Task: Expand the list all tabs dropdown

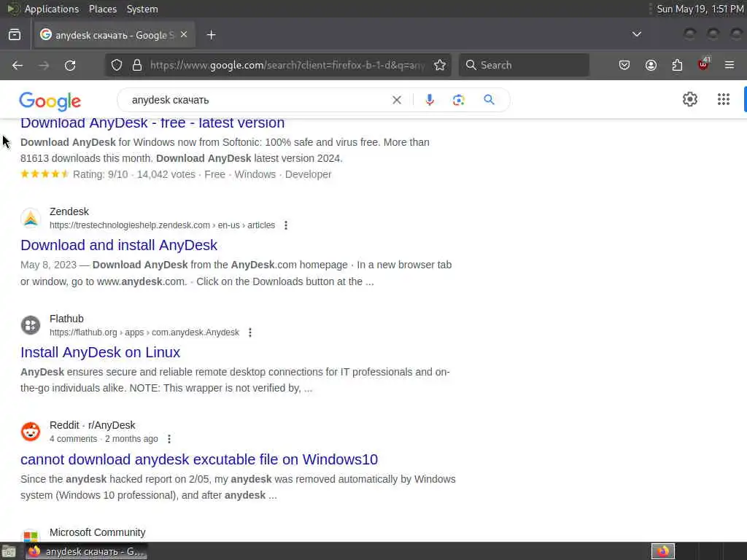Action: [636, 34]
